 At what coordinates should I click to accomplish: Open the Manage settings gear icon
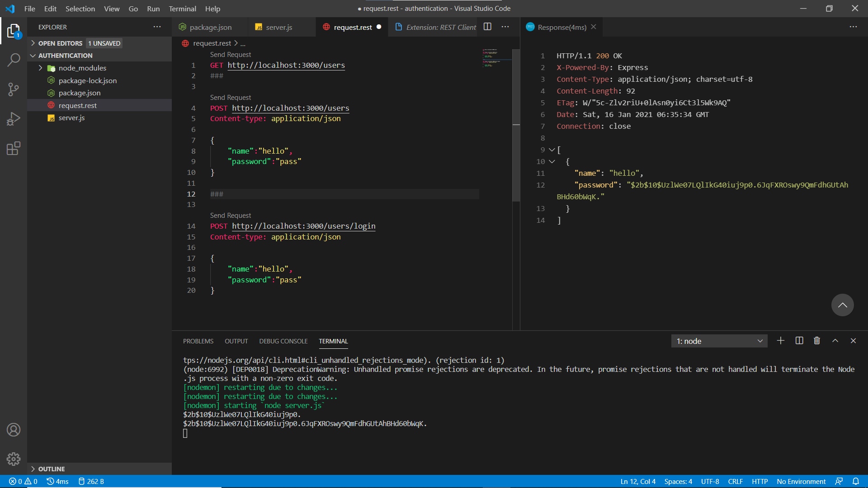[14, 459]
